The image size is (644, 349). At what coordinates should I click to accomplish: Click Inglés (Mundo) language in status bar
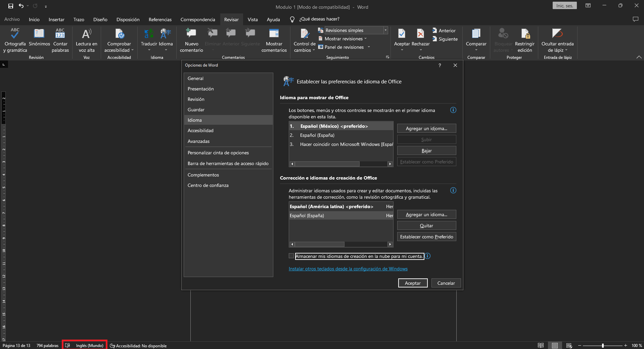90,346
